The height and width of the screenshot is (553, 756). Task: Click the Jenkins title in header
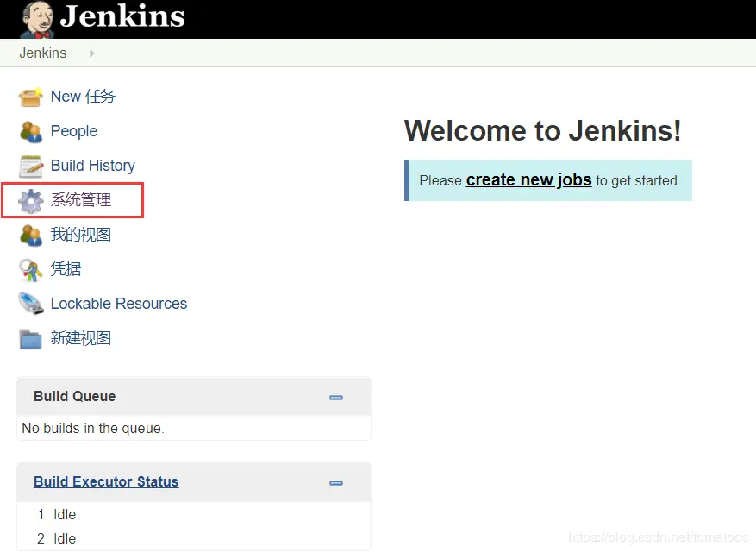122,16
